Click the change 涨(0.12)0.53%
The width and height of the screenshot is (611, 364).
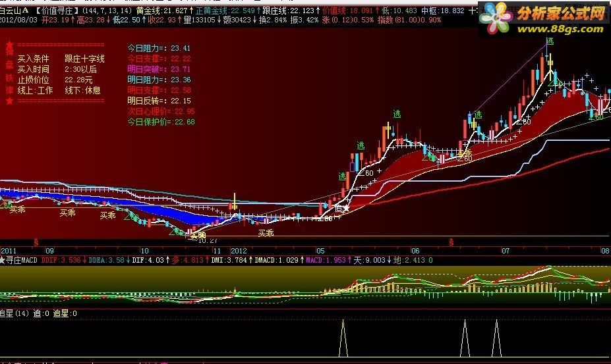coord(348,20)
